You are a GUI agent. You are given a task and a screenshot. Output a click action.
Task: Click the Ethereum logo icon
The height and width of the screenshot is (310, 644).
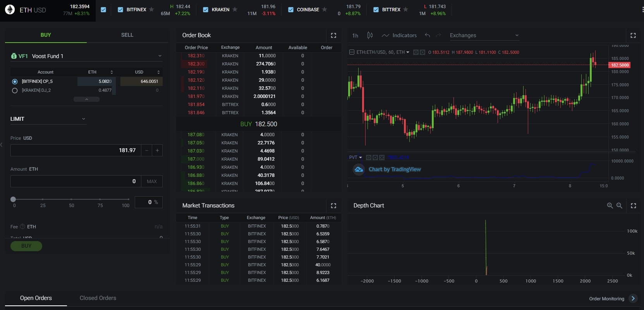10,10
